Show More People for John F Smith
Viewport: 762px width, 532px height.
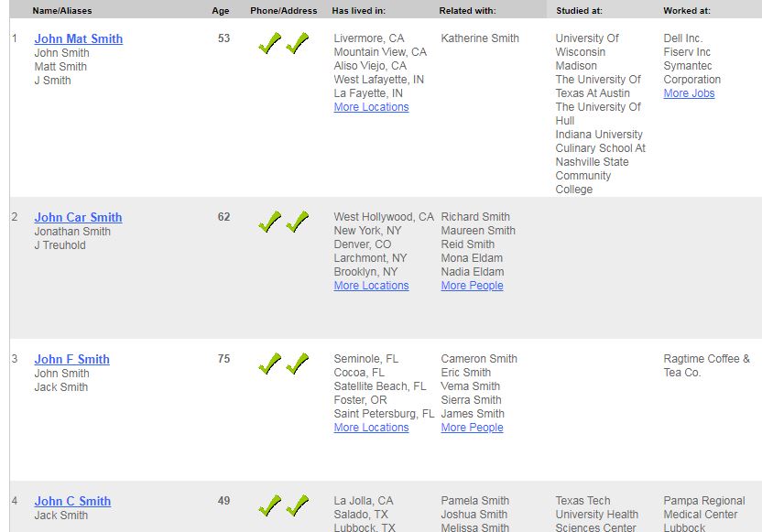(472, 428)
